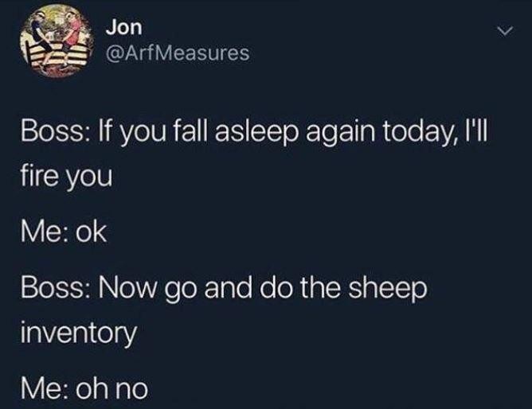Click the 'fire you' text line
The image size is (532, 409).
[x=66, y=177]
